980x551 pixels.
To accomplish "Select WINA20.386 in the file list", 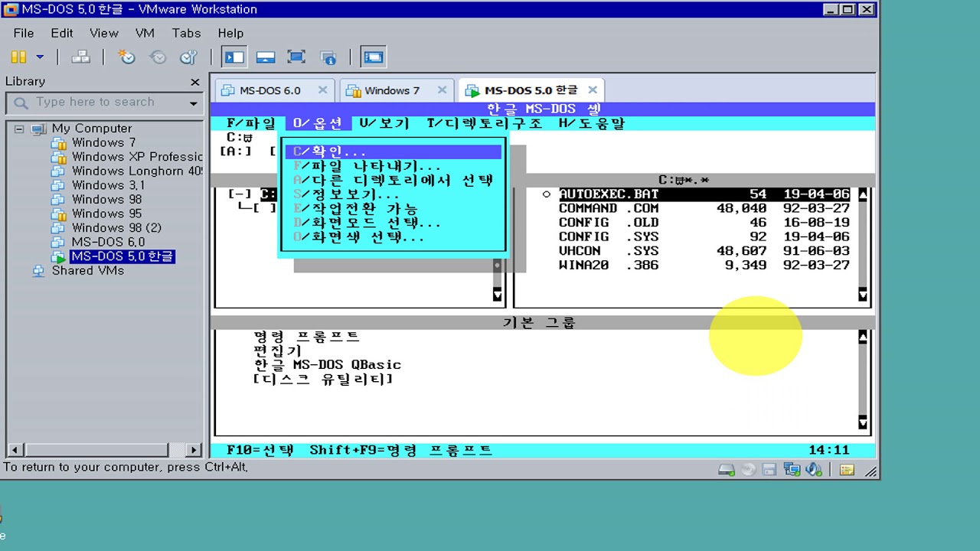I will pos(704,266).
